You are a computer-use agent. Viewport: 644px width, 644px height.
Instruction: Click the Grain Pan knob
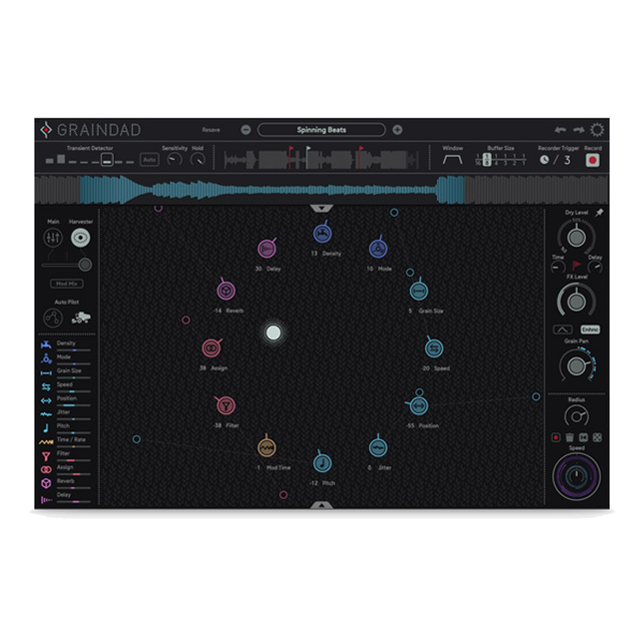pyautogui.click(x=576, y=366)
